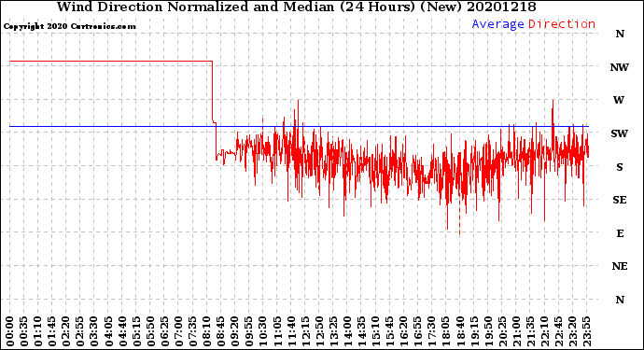The image size is (644, 350).
Task: Click the 17:30 time label
Action: [431, 332]
